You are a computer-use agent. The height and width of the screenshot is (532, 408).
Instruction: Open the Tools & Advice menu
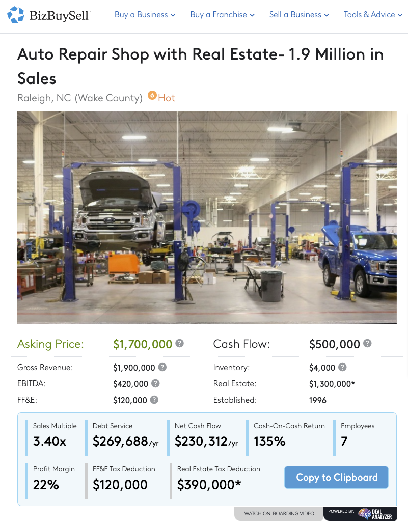coord(373,15)
